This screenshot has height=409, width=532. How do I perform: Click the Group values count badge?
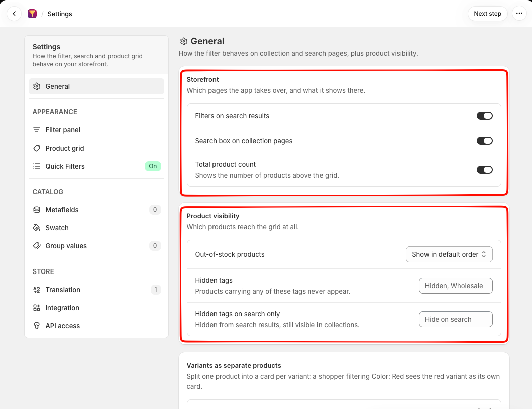pyautogui.click(x=155, y=246)
